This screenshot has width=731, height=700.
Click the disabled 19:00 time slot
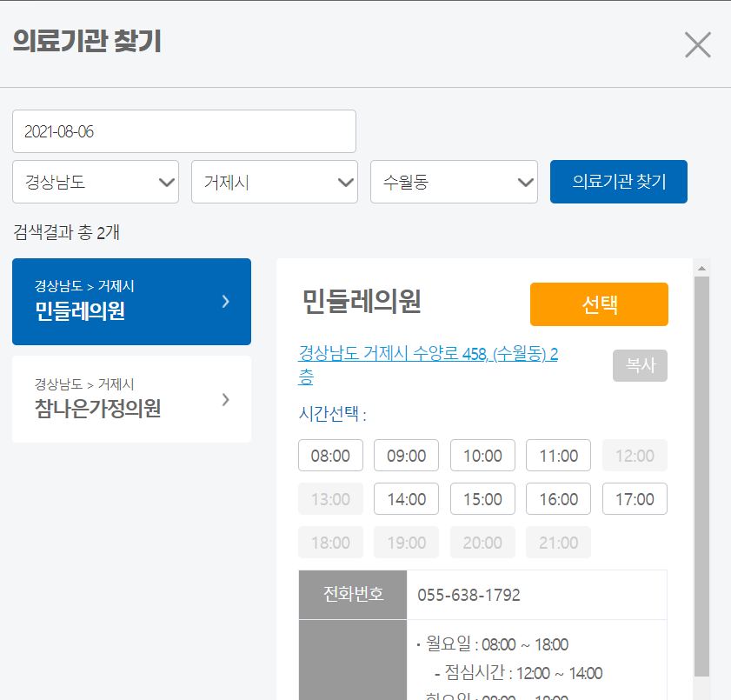coord(407,543)
